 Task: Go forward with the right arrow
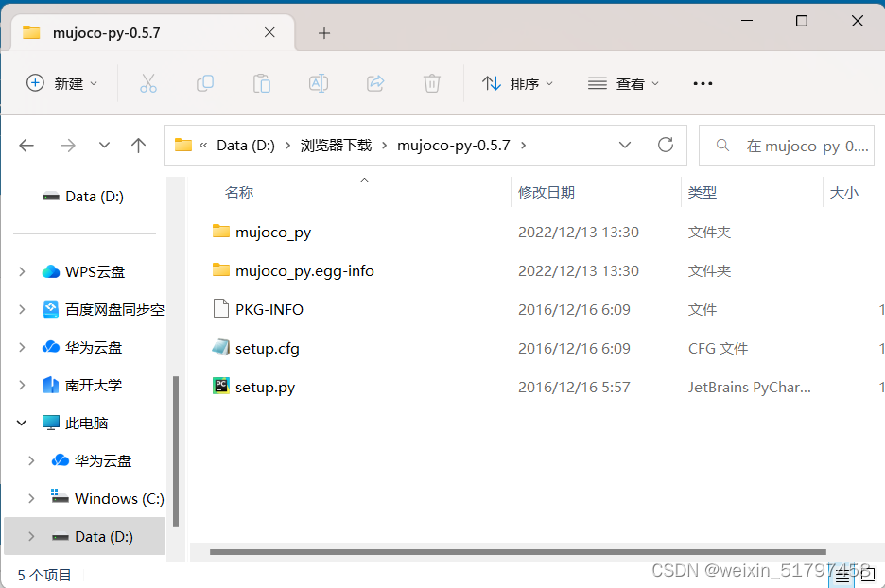[68, 146]
